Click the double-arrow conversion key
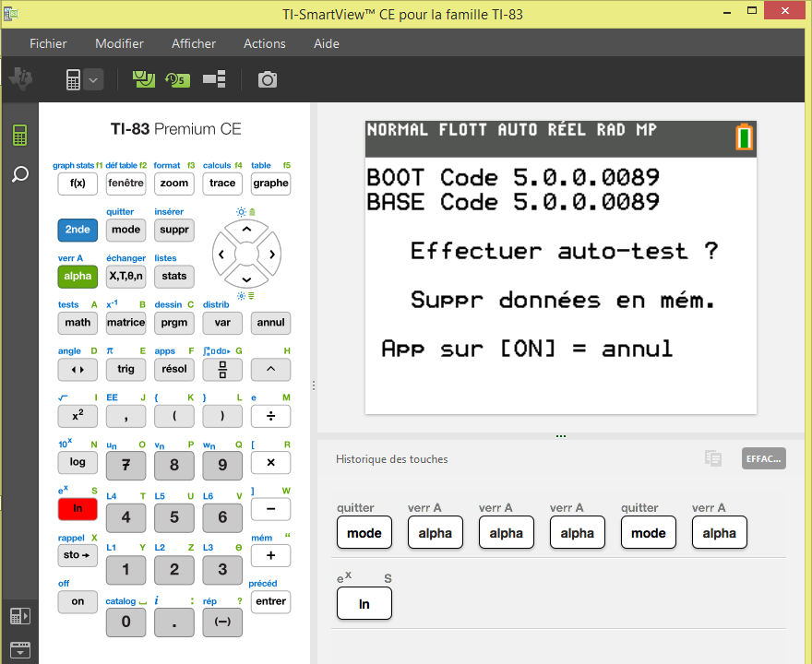 point(78,370)
